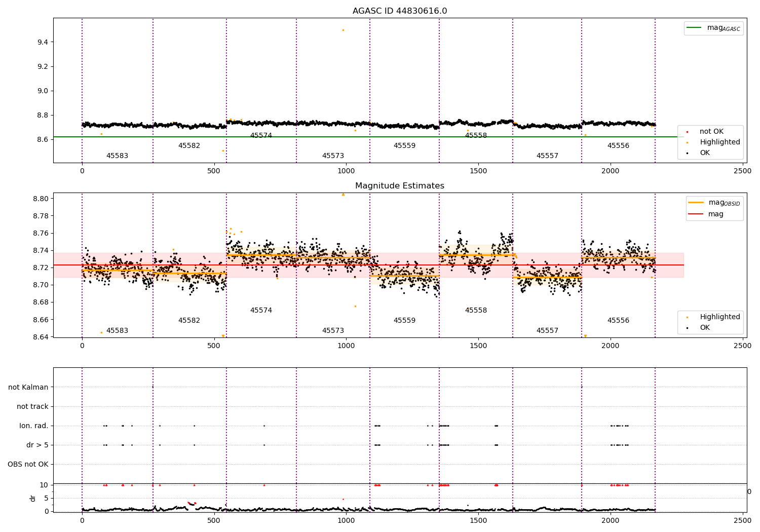
Task: Click the 'Magnitude Estimates' plot title
Action: pyautogui.click(x=400, y=186)
